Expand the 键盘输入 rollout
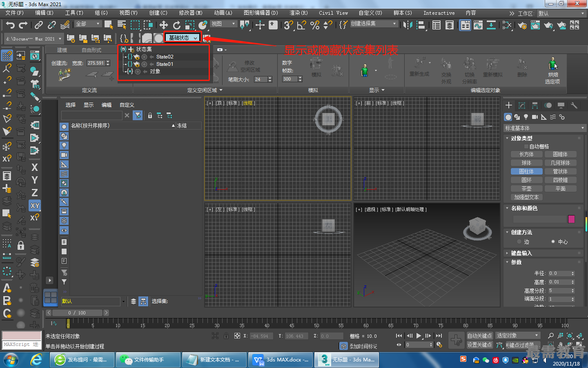This screenshot has height=368, width=588. point(521,253)
